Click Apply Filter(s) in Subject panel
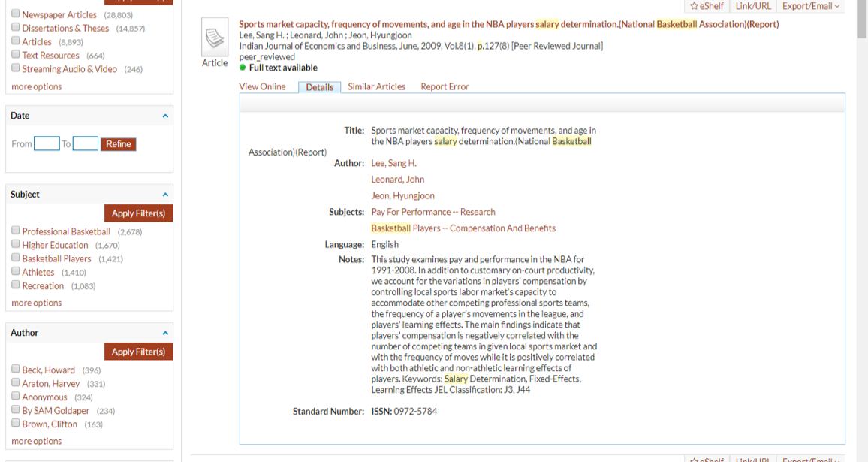This screenshot has height=462, width=868. tap(138, 213)
